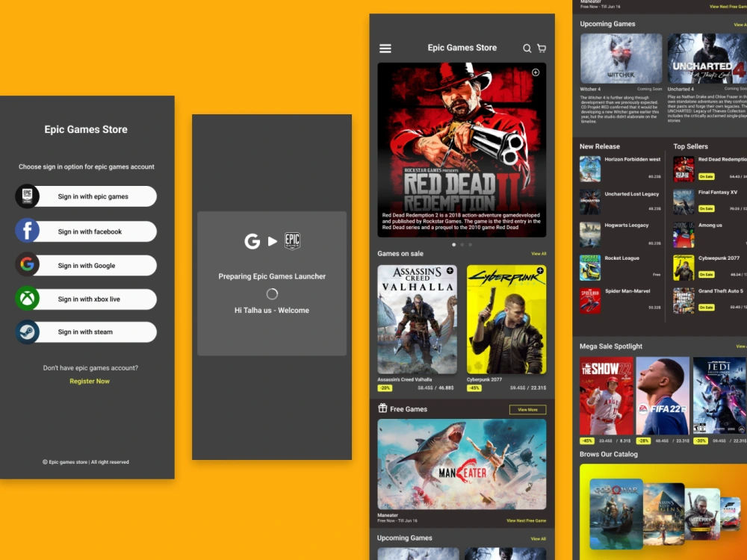The image size is (747, 560).
Task: Select the third carousel dot under the banner
Action: tap(470, 245)
